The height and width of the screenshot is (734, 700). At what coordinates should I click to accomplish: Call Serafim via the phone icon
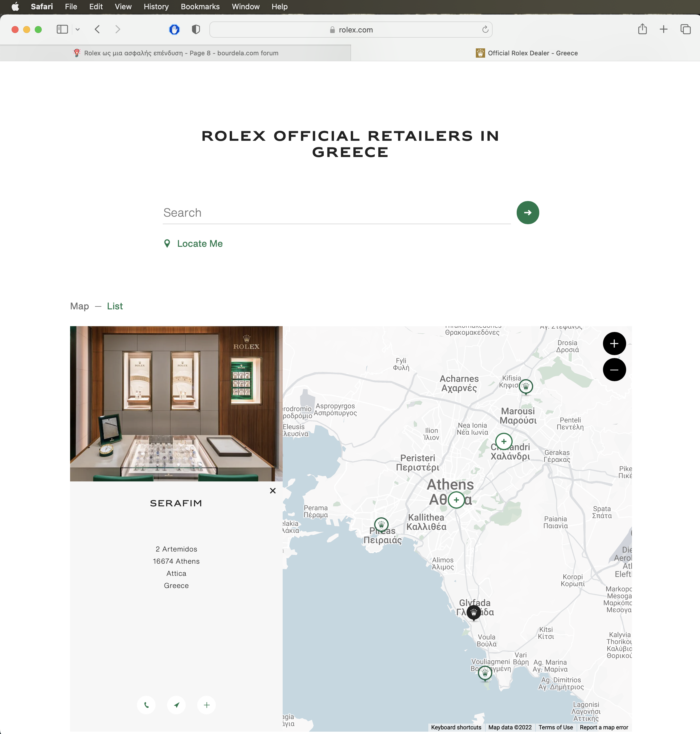146,705
